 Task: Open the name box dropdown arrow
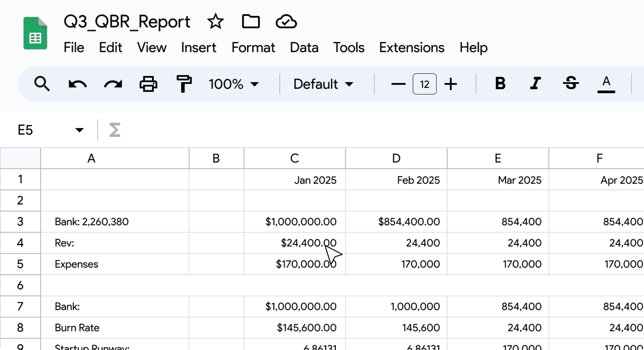pyautogui.click(x=79, y=130)
